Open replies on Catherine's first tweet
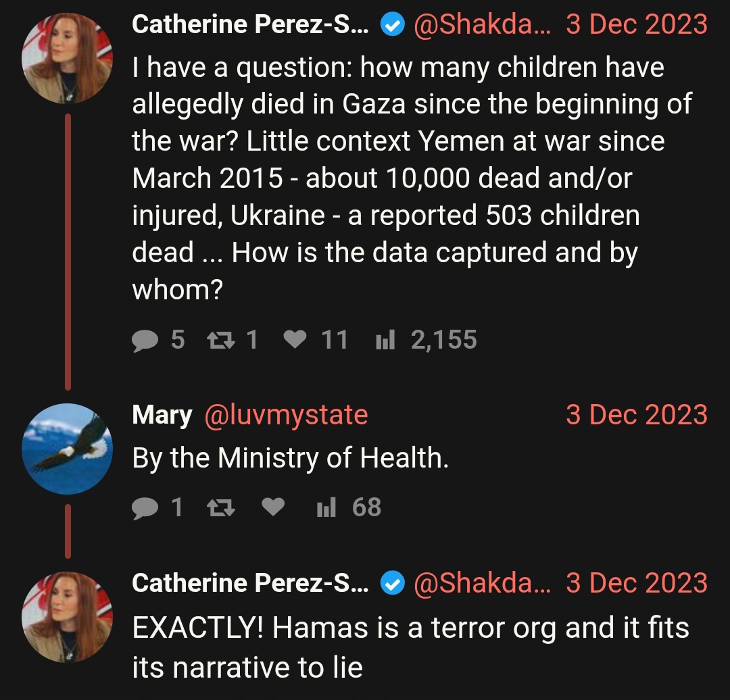Image resolution: width=730 pixels, height=700 pixels. (157, 340)
